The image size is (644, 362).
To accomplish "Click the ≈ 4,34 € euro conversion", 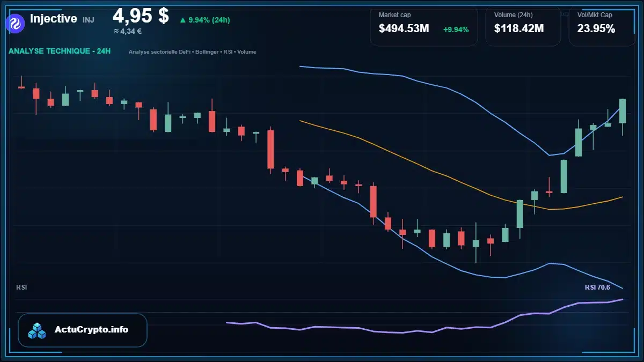I will 127,31.
